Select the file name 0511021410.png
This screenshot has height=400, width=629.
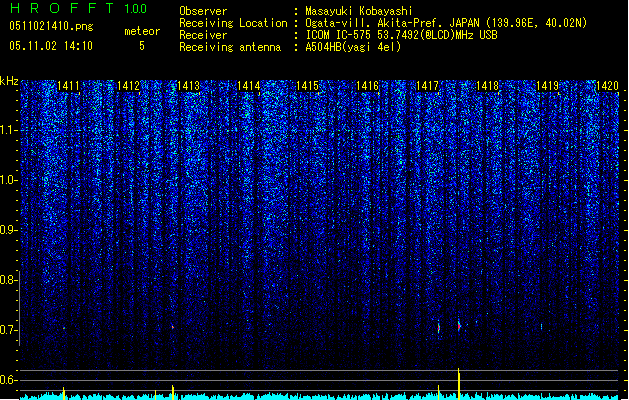(51, 27)
